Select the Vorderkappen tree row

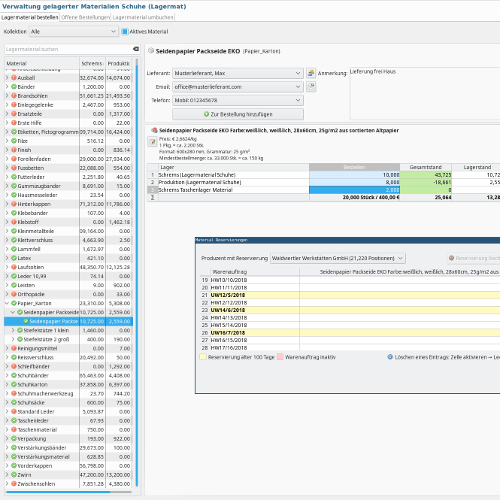[68, 466]
